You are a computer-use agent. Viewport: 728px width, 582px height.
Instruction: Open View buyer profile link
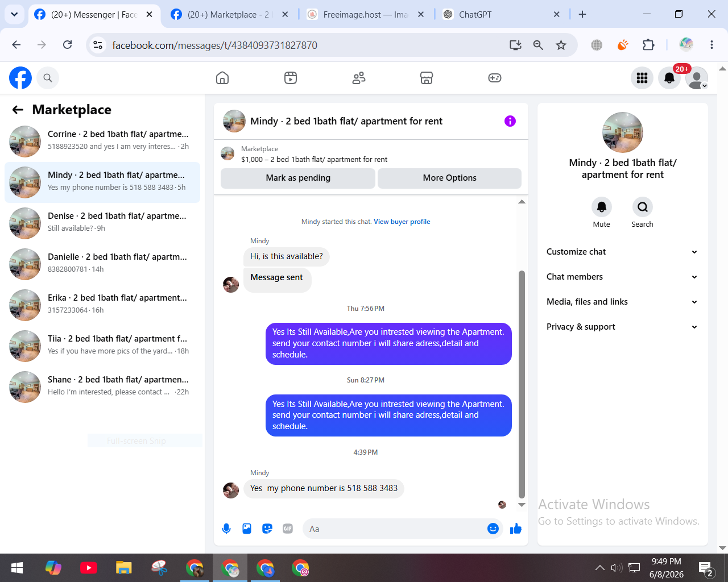(x=402, y=222)
